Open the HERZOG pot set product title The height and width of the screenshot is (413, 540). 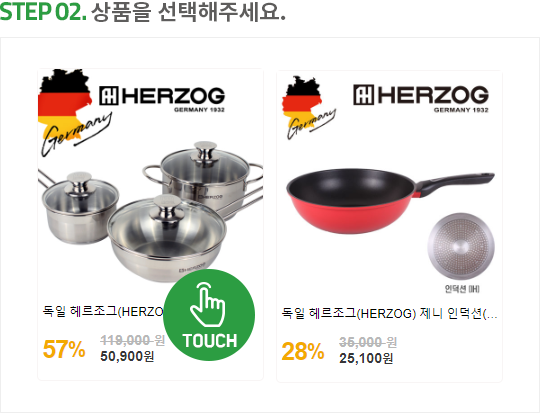point(103,312)
